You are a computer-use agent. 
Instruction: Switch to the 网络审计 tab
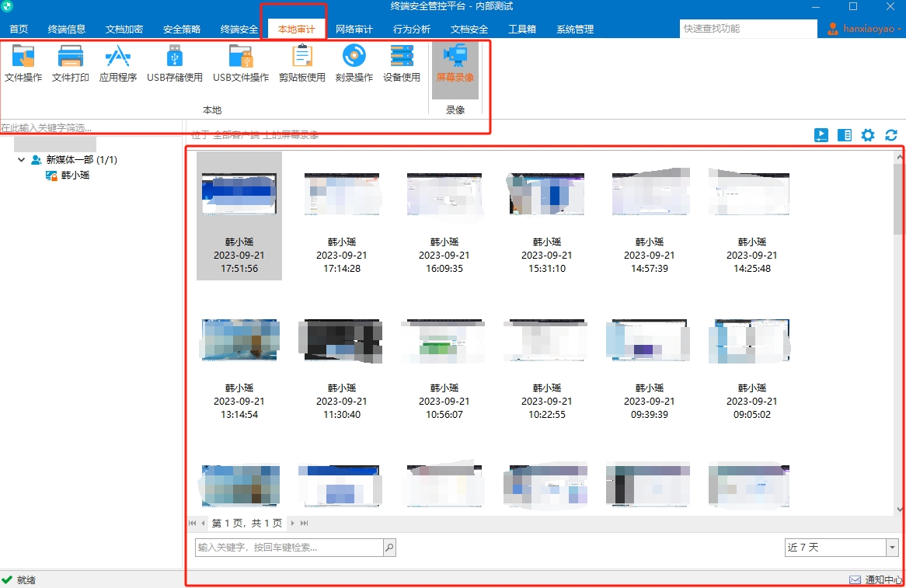tap(354, 29)
